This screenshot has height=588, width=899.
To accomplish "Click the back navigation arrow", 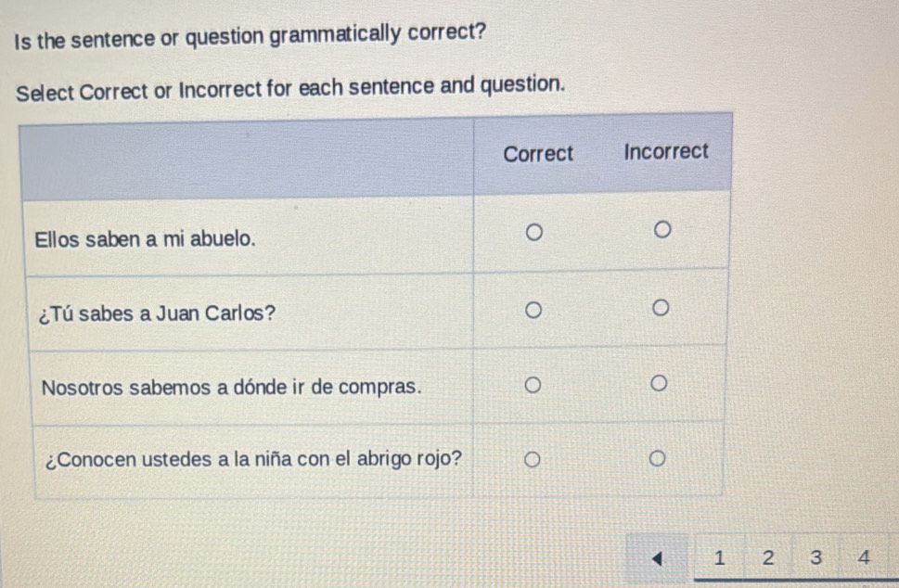I will [x=660, y=557].
